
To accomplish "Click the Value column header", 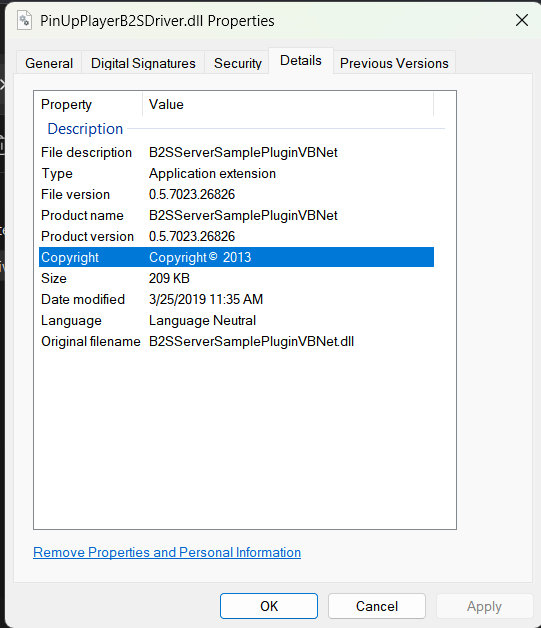I will tap(288, 105).
